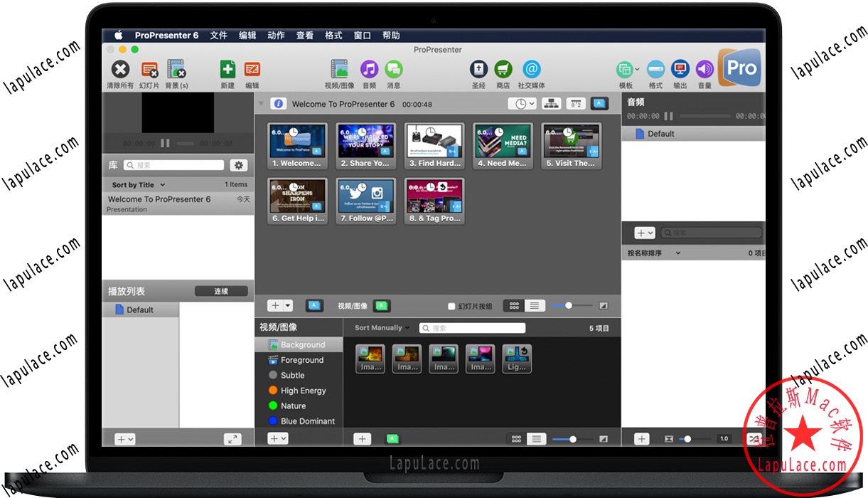The height and width of the screenshot is (498, 868).
Task: Select the Foreground media category
Action: [x=301, y=360]
